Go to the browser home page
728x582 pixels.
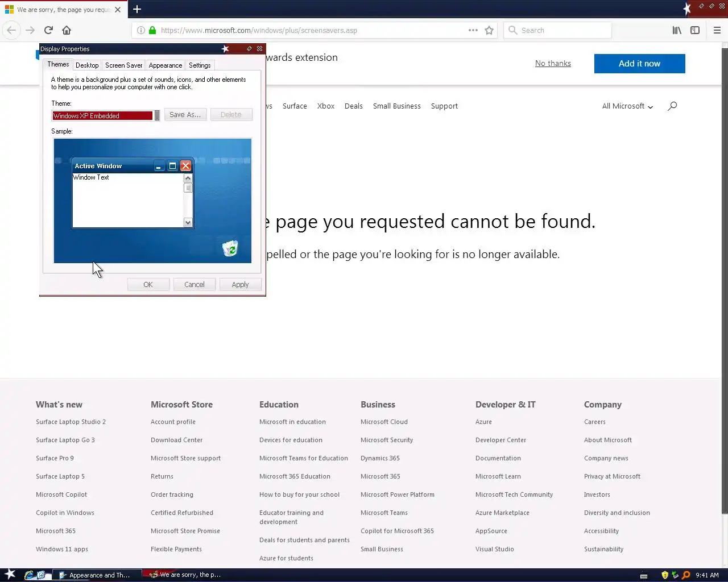(67, 30)
